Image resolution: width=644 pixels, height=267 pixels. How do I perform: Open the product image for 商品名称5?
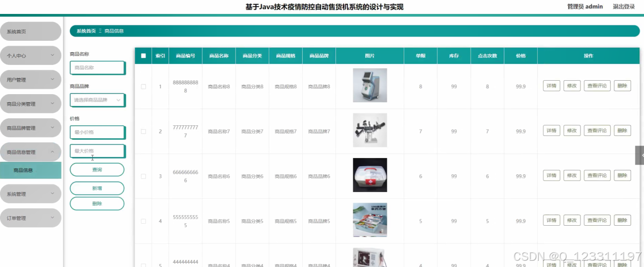[x=370, y=220]
